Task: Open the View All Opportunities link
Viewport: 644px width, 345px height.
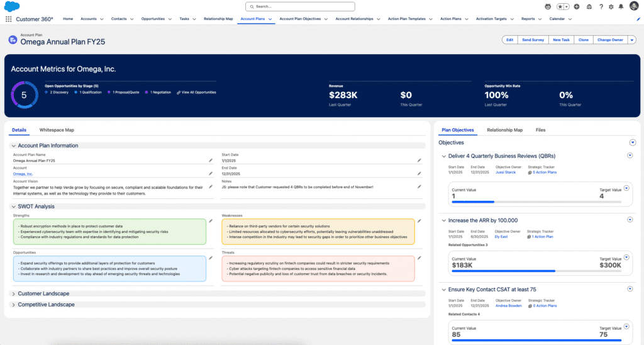Action: click(x=199, y=93)
